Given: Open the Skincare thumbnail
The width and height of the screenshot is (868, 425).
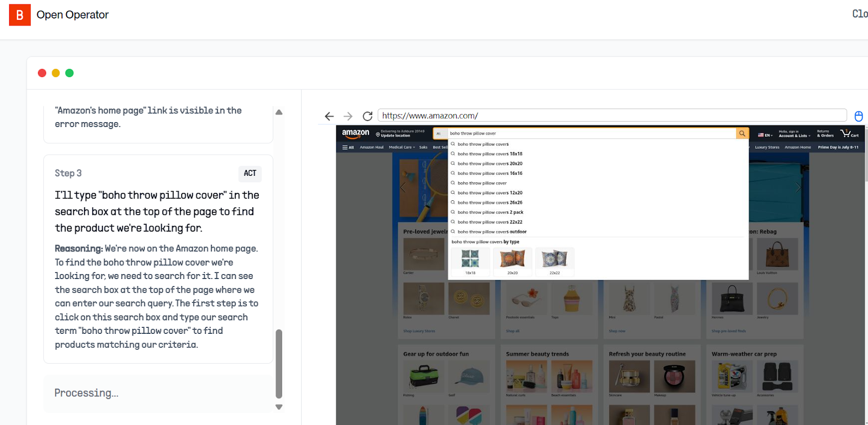Looking at the screenshot, I should (629, 376).
